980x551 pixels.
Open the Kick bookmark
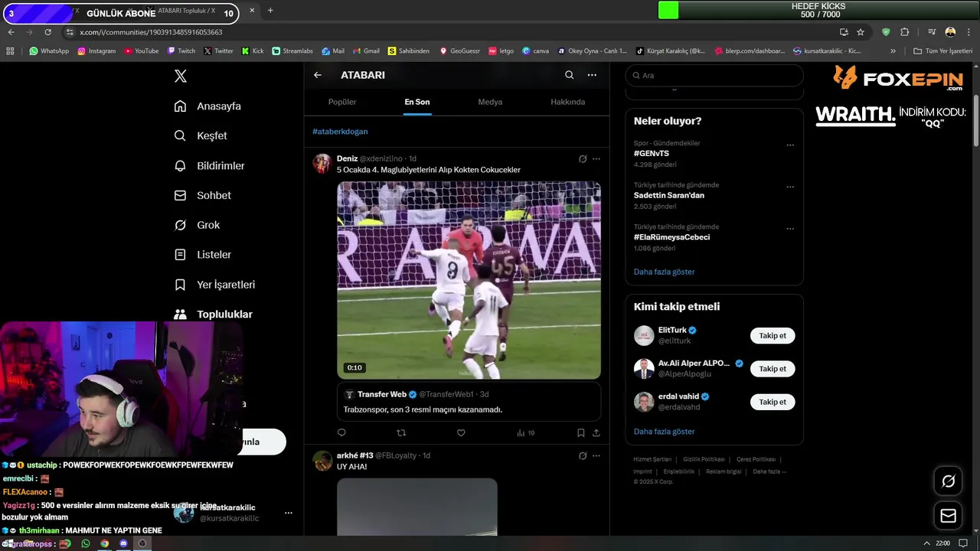coord(252,51)
